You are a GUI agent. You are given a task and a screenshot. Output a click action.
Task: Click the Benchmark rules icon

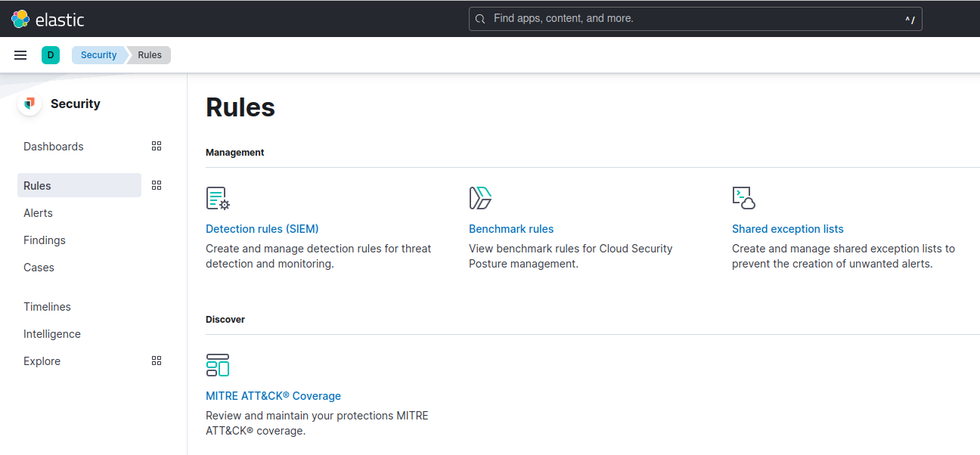(x=481, y=198)
